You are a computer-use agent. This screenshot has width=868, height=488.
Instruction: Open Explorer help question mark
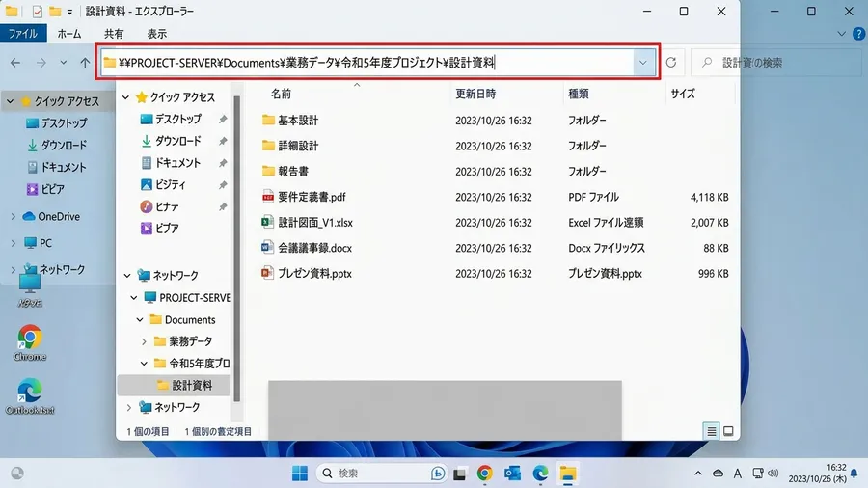[858, 34]
